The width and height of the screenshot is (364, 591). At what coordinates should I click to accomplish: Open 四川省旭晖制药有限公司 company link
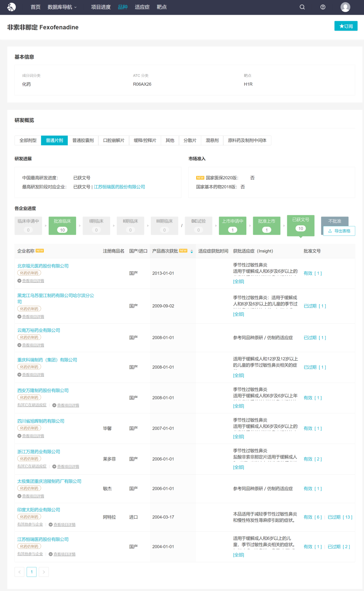41,421
